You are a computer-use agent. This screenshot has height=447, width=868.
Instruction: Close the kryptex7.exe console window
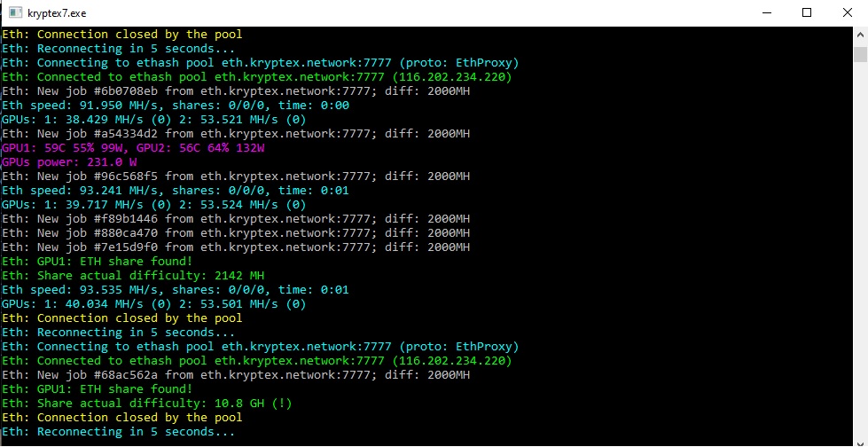[847, 12]
